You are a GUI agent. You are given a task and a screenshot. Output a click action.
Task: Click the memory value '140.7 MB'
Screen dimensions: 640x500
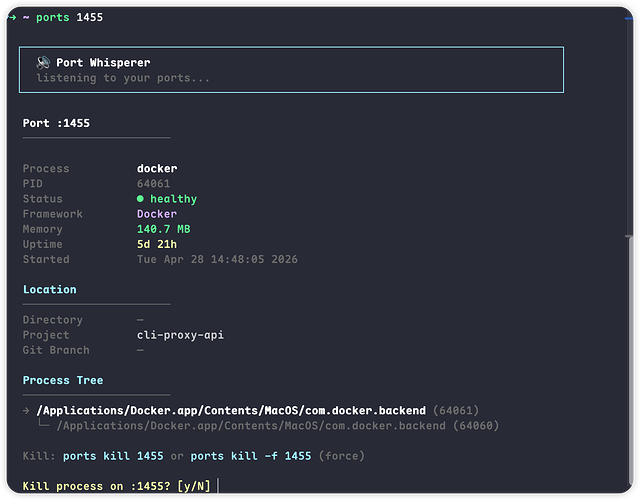[x=164, y=229]
